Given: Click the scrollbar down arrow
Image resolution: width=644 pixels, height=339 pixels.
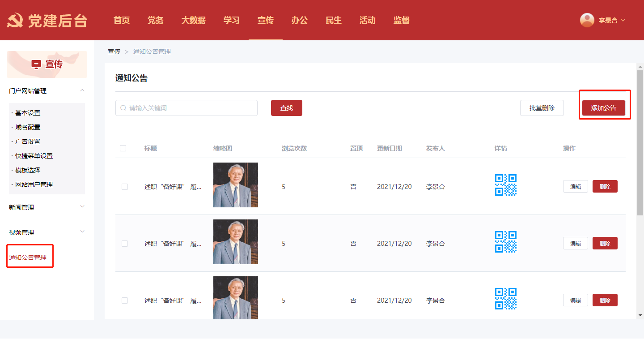Looking at the screenshot, I should (x=640, y=315).
